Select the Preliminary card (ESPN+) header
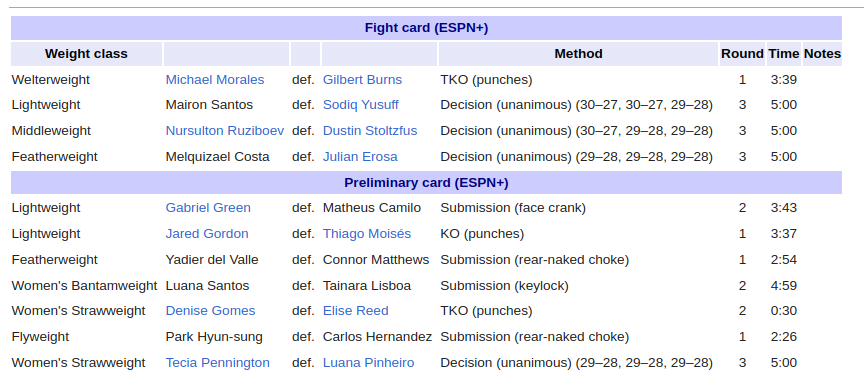 coord(426,183)
